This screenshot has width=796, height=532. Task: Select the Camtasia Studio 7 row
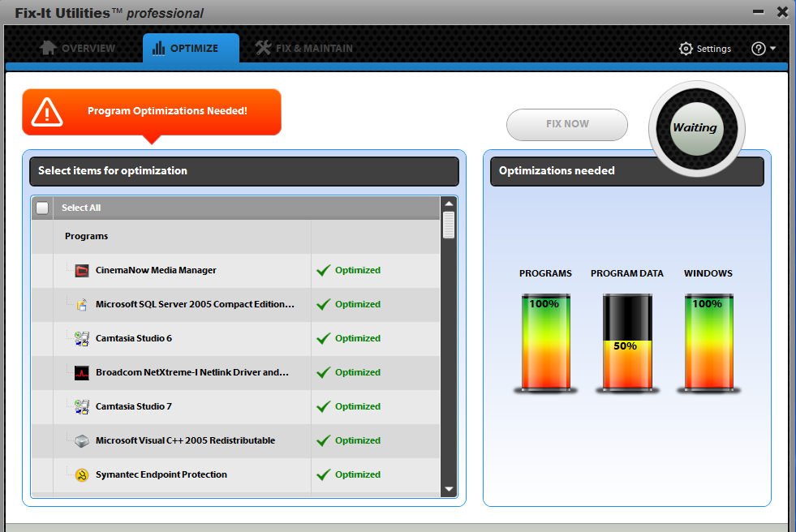pyautogui.click(x=235, y=406)
